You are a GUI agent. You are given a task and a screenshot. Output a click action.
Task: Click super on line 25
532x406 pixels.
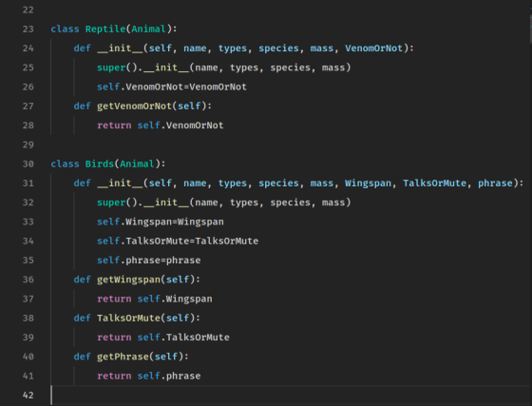pyautogui.click(x=111, y=68)
